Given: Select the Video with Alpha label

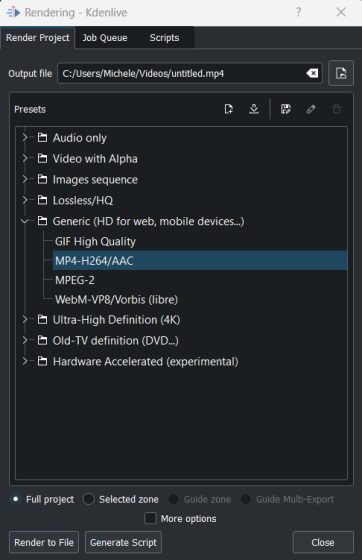Looking at the screenshot, I should coord(95,158).
